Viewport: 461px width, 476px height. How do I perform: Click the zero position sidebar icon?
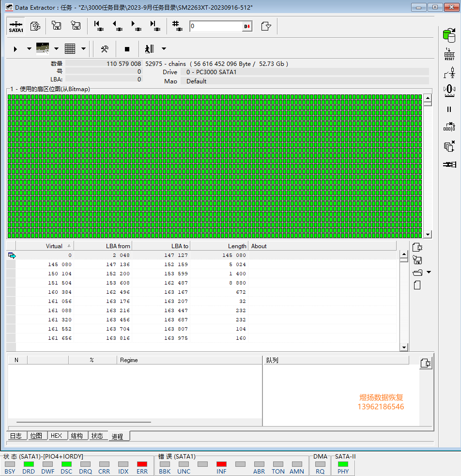click(x=449, y=91)
